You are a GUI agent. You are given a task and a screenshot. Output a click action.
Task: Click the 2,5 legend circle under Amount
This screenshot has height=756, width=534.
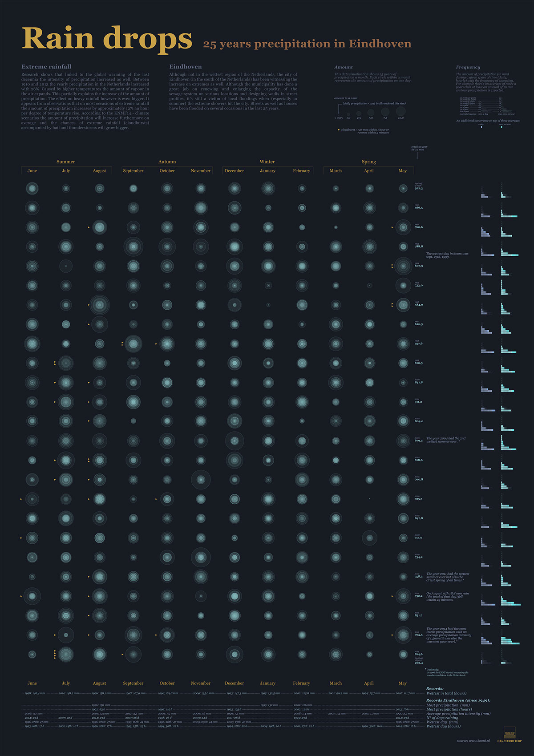359,114
